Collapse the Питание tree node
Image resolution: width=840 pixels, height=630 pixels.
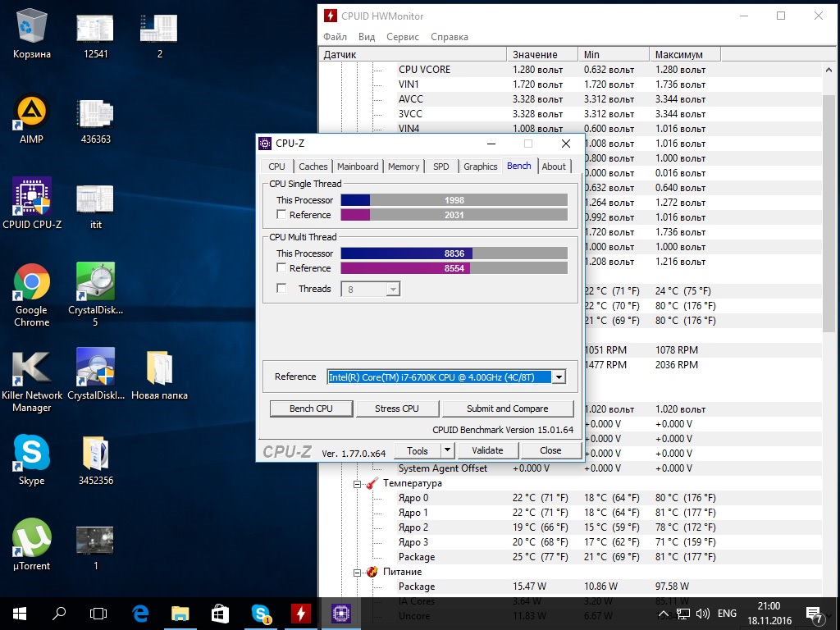coord(357,573)
